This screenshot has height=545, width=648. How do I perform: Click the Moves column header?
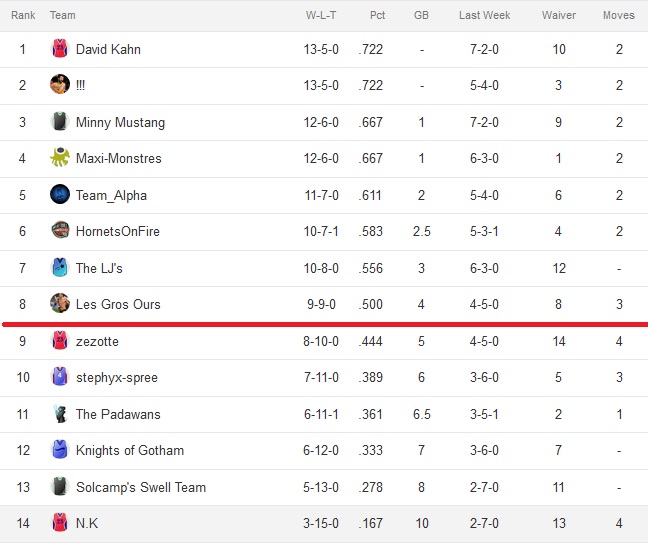[619, 15]
